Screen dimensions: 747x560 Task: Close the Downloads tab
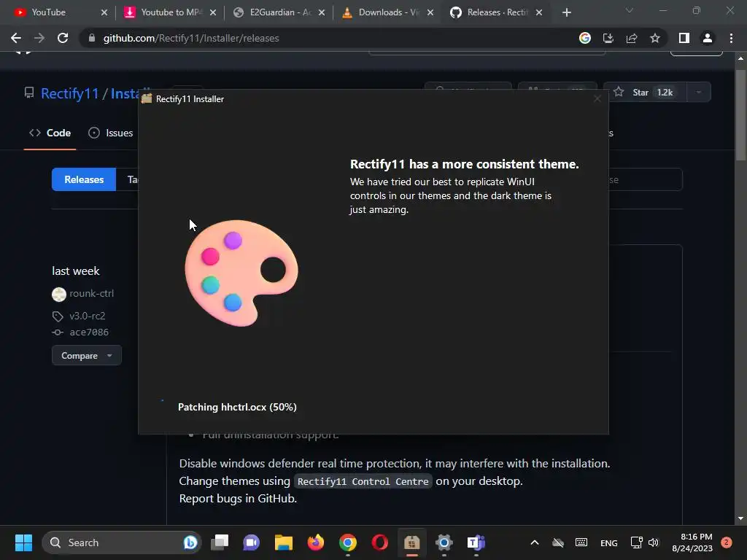430,13
